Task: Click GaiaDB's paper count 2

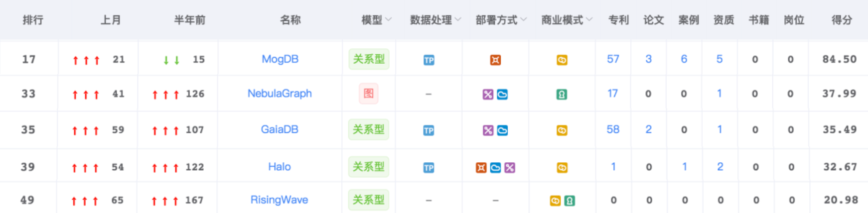Action: [648, 129]
